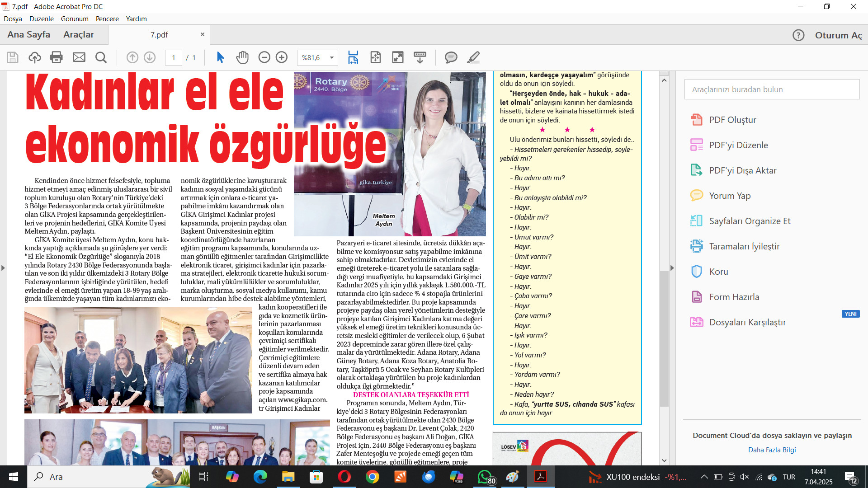This screenshot has width=868, height=488.
Task: Click the taskbar Ara search box
Action: point(108,477)
